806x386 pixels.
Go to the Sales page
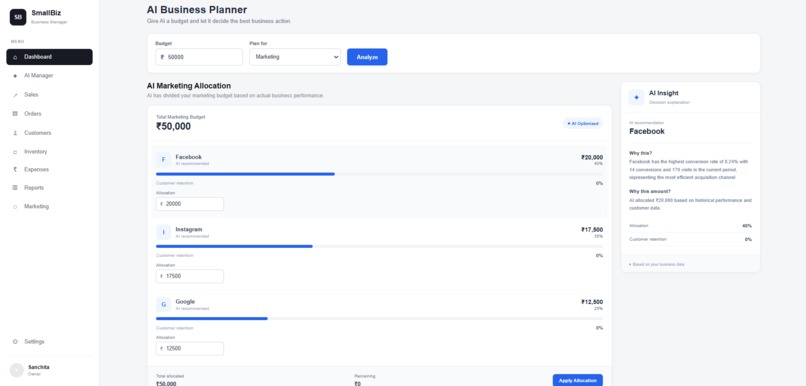coord(49,95)
